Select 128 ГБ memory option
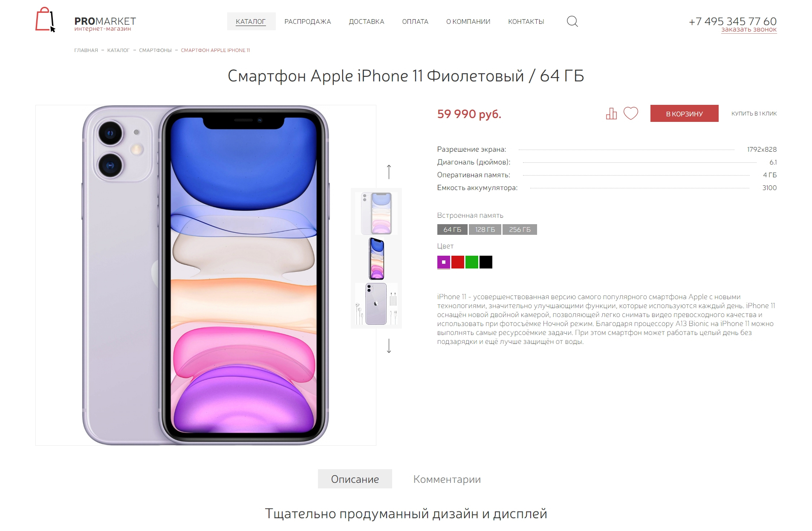 pyautogui.click(x=485, y=229)
